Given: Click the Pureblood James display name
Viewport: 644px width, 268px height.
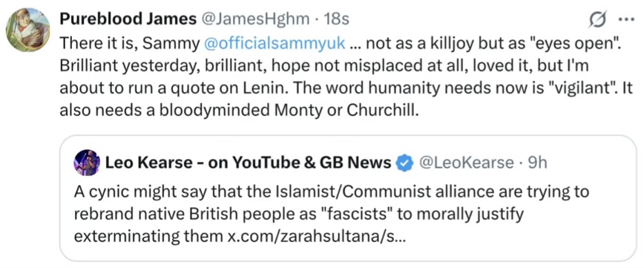Looking at the screenshot, I should (128, 19).
